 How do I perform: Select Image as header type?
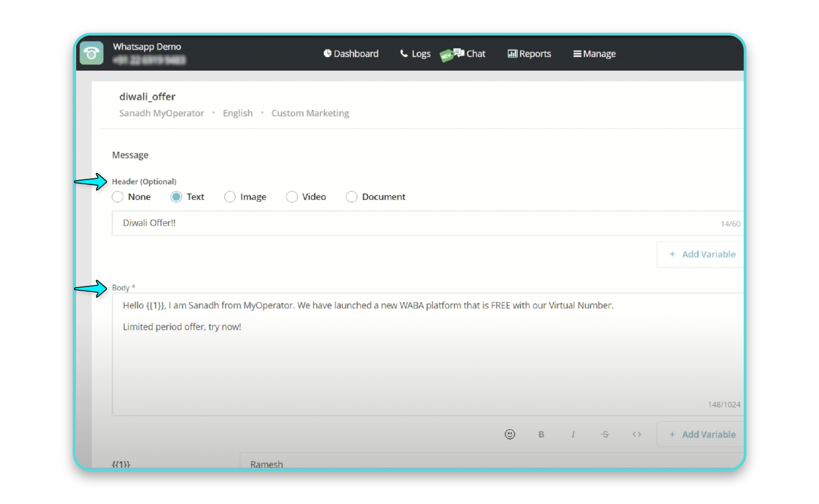tap(230, 196)
